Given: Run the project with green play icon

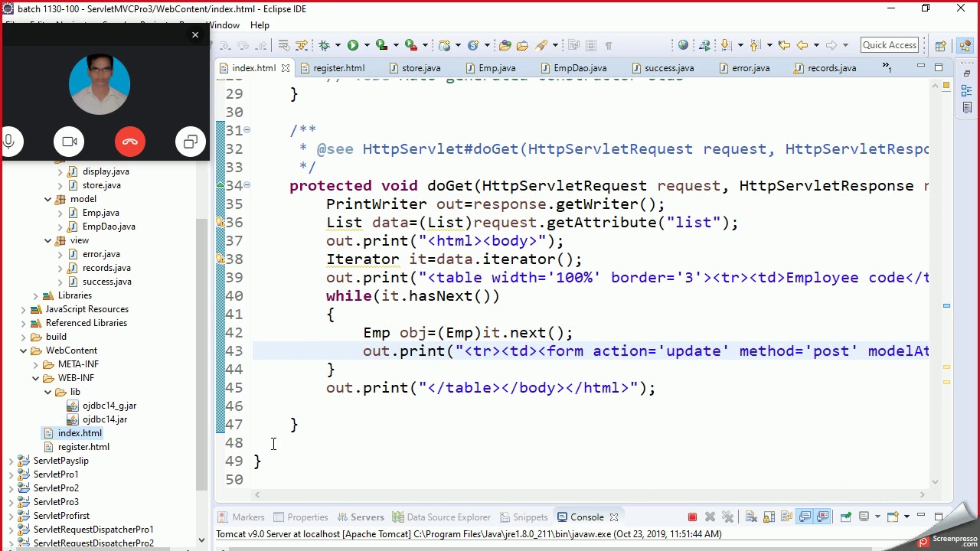Looking at the screenshot, I should [353, 45].
